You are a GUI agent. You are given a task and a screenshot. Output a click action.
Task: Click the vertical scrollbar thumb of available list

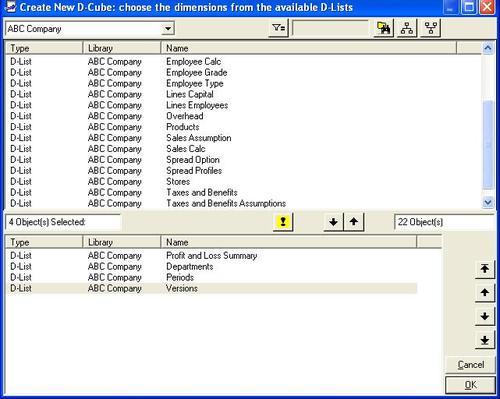pyautogui.click(x=488, y=145)
